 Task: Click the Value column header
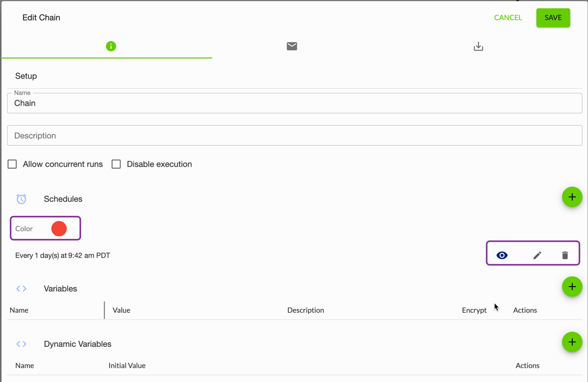point(121,310)
